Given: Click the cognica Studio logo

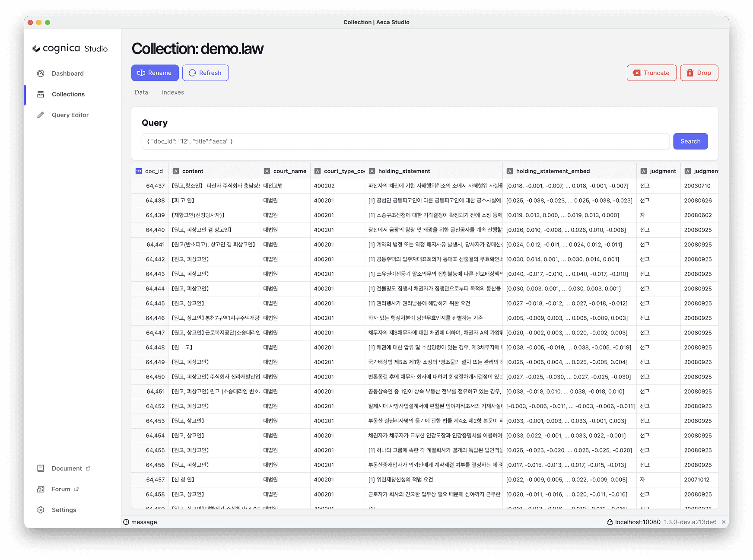Looking at the screenshot, I should (x=70, y=48).
